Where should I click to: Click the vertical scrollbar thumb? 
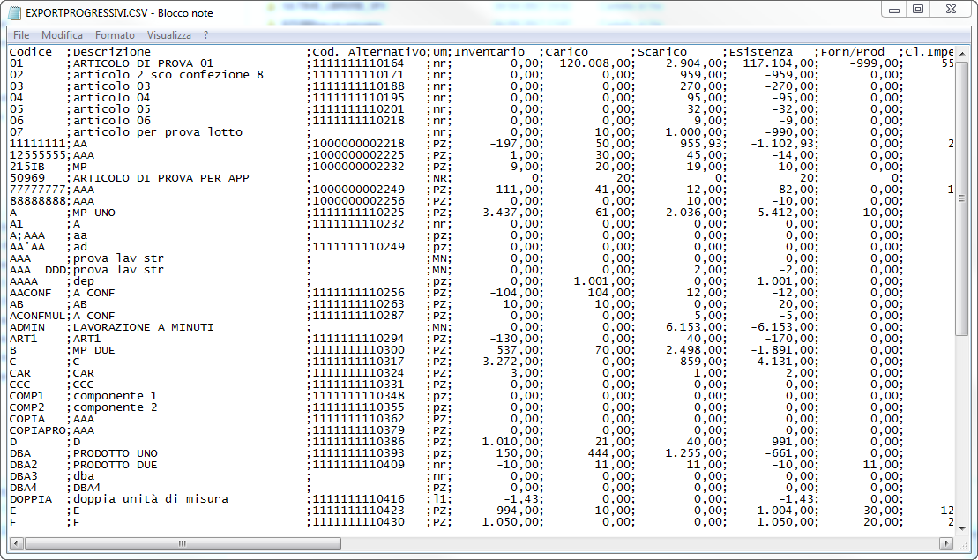(x=962, y=198)
